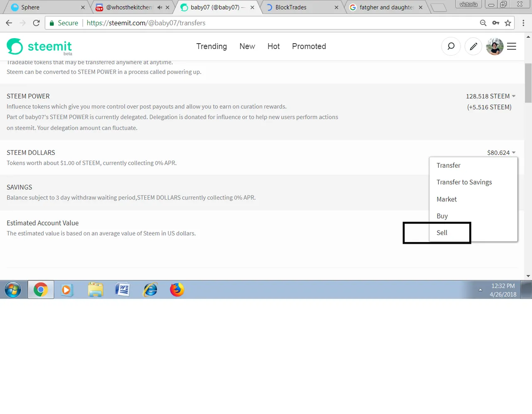Open the Windows Start button
This screenshot has height=414, width=532.
[13, 289]
